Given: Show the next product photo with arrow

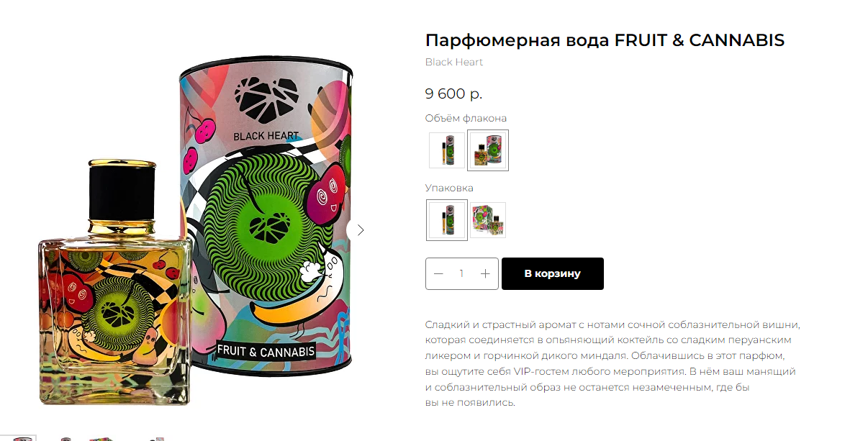Looking at the screenshot, I should pyautogui.click(x=361, y=230).
